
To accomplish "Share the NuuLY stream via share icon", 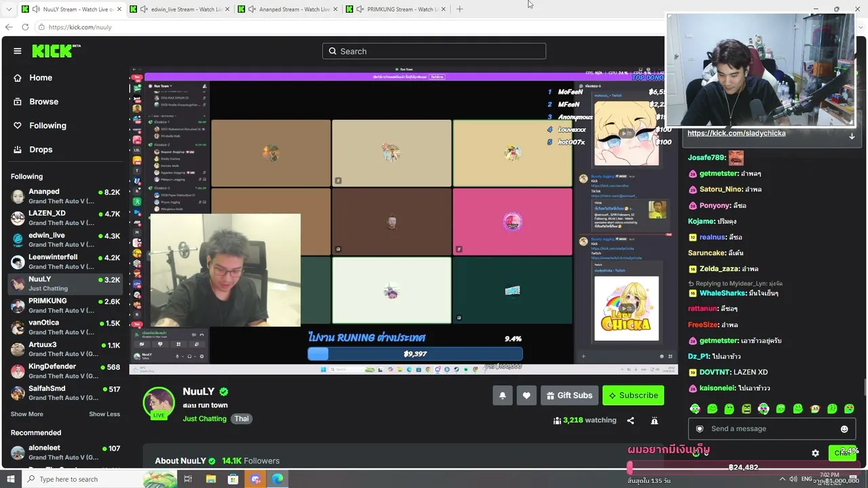I will 631,420.
